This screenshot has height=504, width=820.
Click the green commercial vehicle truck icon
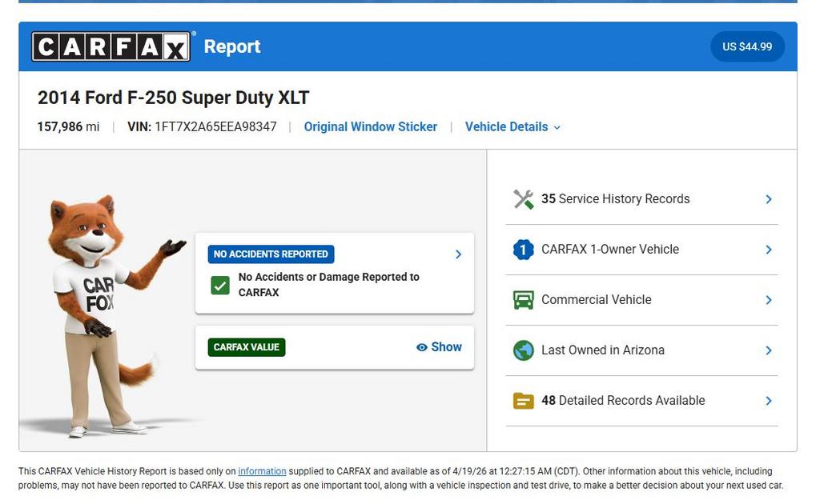pyautogui.click(x=523, y=300)
